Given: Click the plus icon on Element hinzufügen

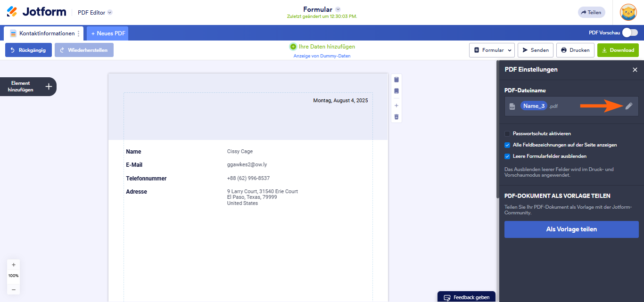Looking at the screenshot, I should coord(49,87).
